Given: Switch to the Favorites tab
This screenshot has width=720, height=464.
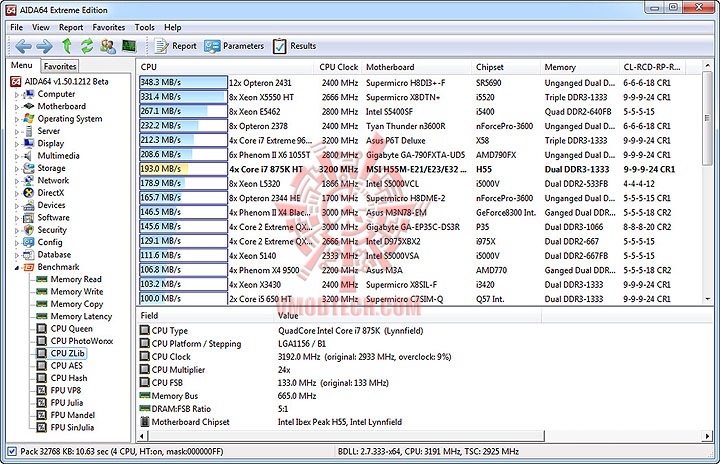Looking at the screenshot, I should click(x=60, y=66).
